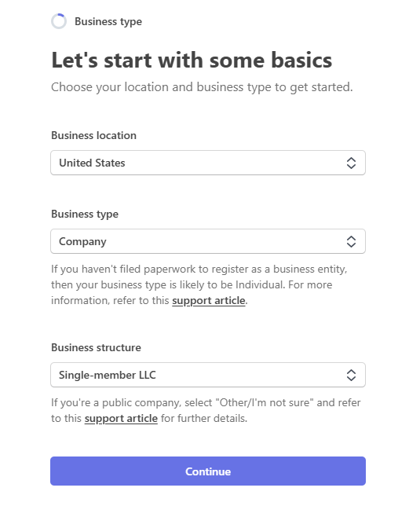Screen dimensions: 420x506
Task: Click the "Let's start with some basics" heading
Action: [192, 60]
